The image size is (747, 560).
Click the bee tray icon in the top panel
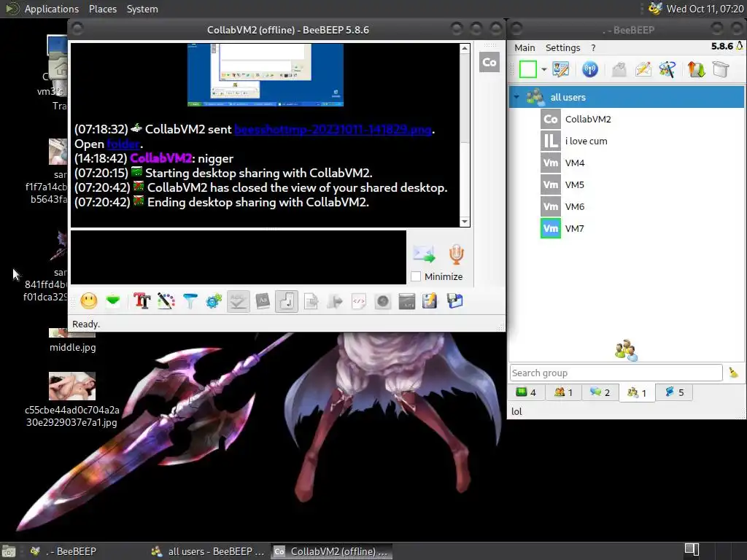tap(655, 9)
